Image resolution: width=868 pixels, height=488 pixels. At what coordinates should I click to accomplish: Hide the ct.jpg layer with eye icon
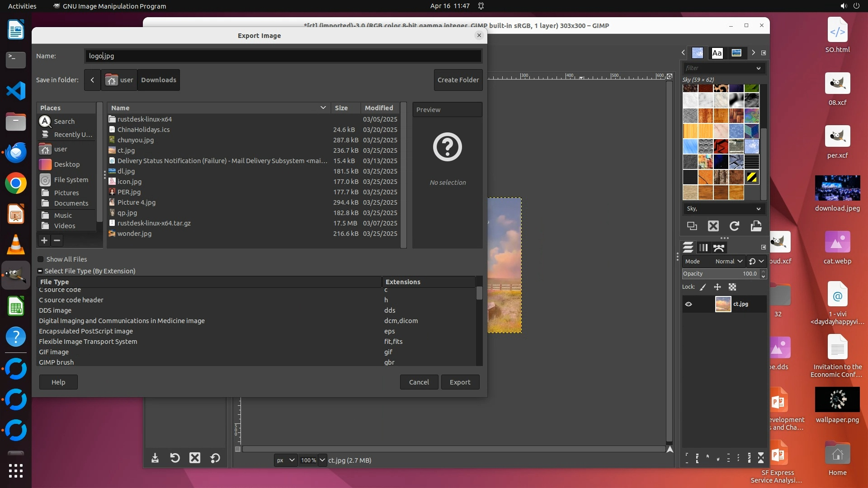pos(689,304)
